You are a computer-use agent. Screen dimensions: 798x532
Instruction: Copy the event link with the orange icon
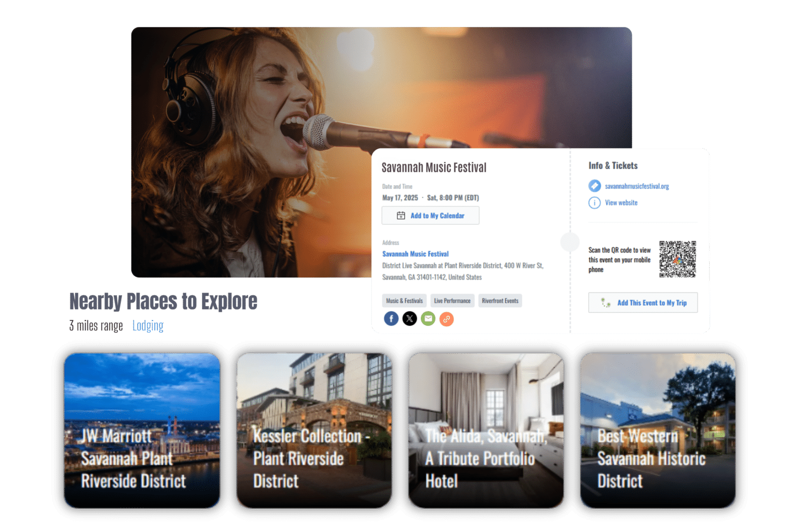click(447, 318)
